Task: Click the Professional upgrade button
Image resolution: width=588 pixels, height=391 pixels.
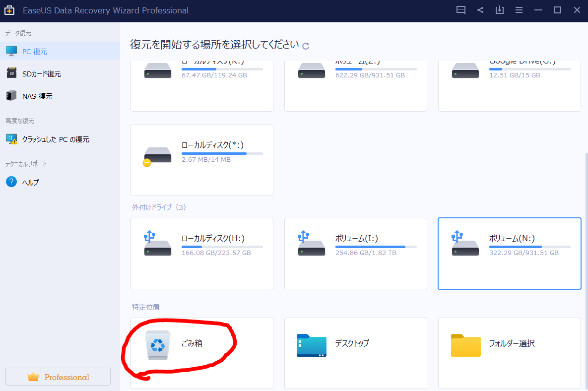Action: 58,377
